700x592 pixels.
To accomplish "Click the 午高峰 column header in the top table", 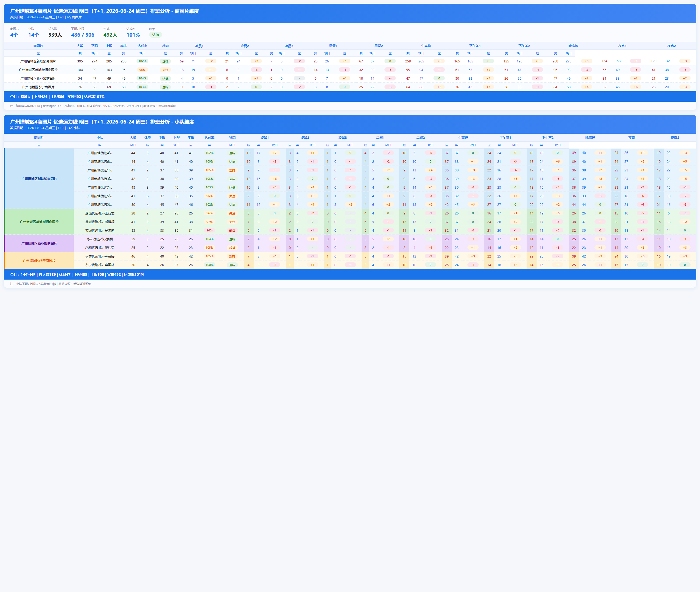I will point(426,46).
